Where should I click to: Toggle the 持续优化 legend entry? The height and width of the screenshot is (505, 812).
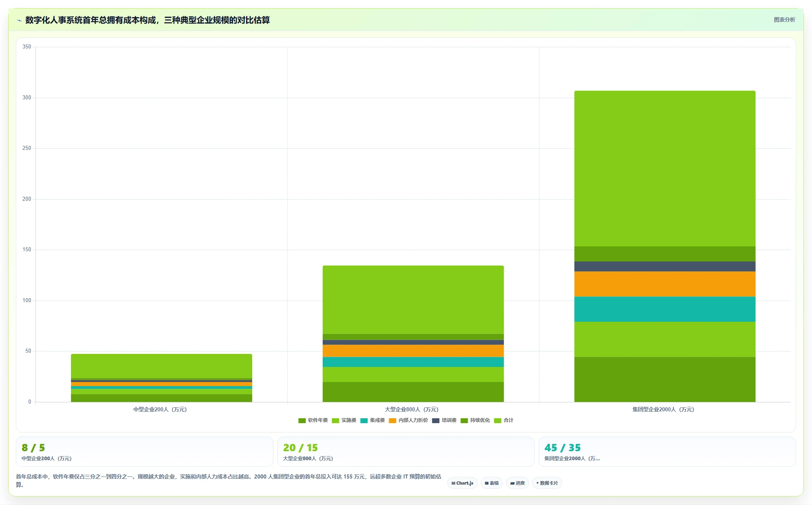tap(475, 420)
